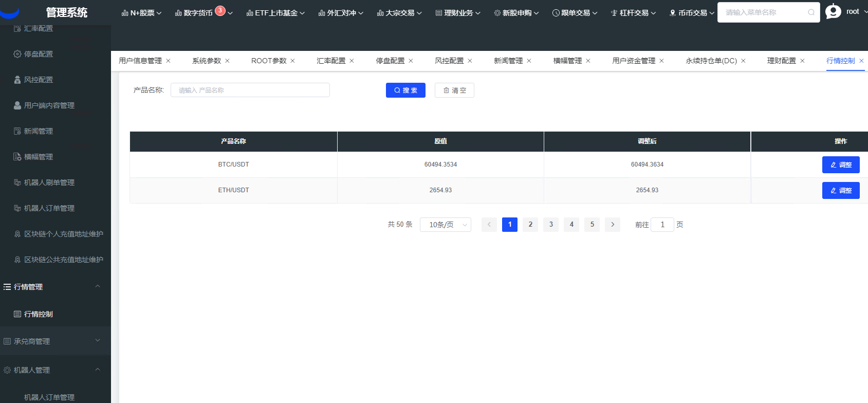Image resolution: width=868 pixels, height=403 pixels.
Task: Close the 风控配置 tab using its X
Action: 470,61
